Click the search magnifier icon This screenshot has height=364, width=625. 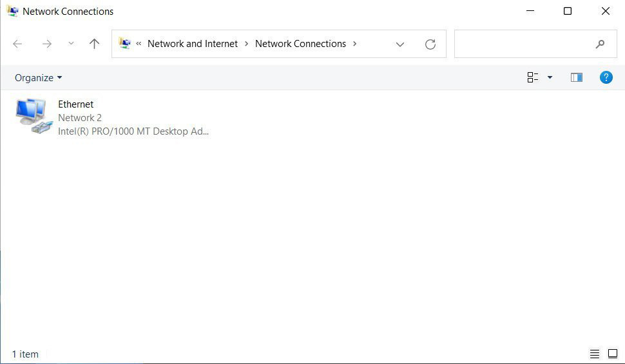(600, 44)
